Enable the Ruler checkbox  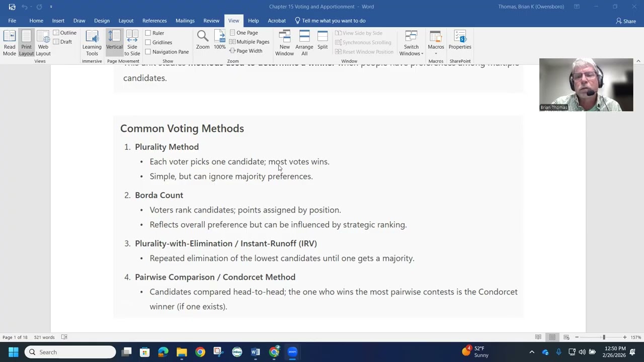click(154, 33)
